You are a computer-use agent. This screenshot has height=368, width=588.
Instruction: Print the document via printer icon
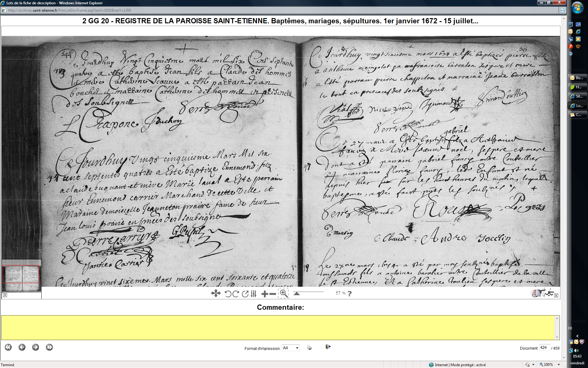(309, 348)
